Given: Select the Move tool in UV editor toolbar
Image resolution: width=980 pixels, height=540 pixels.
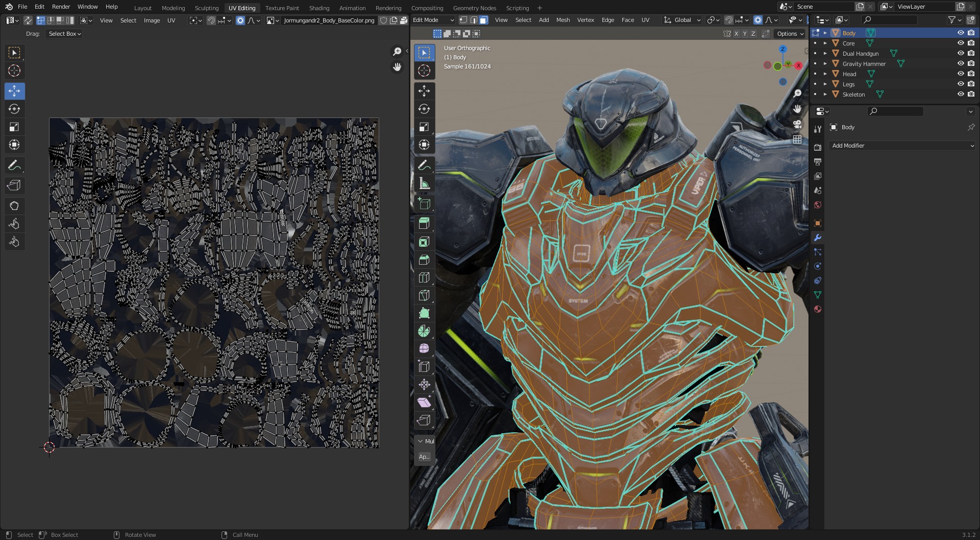Looking at the screenshot, I should pos(14,91).
